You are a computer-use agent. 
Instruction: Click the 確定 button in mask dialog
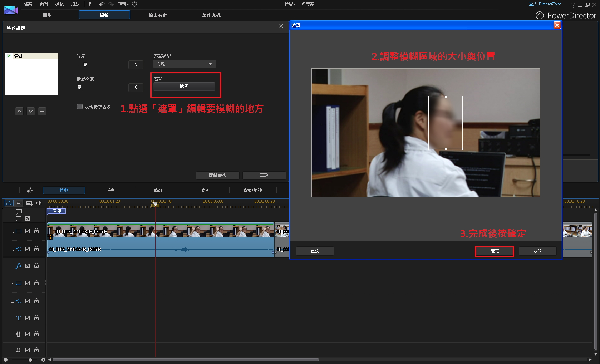[x=494, y=251]
